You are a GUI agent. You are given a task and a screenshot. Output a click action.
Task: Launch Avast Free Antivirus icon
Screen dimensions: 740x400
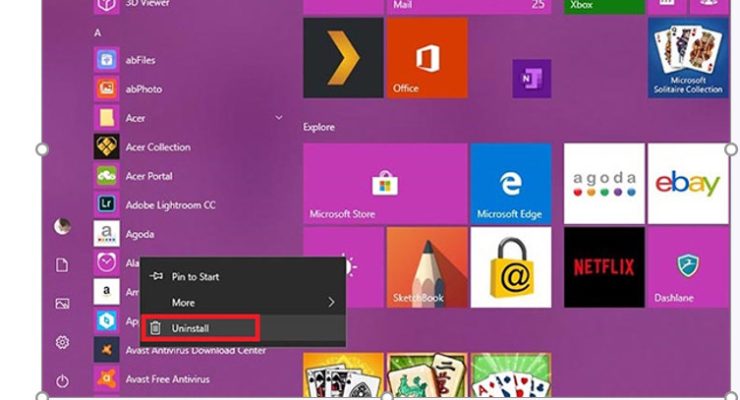pos(107,378)
